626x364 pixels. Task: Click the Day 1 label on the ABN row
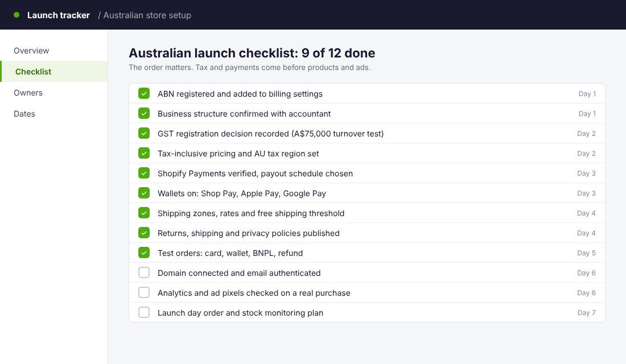(x=587, y=94)
